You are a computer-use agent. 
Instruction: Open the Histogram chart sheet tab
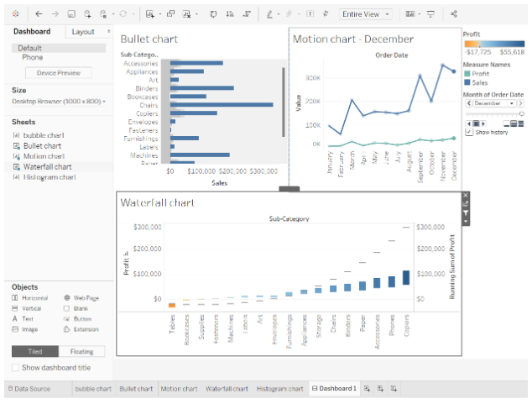[279, 389]
